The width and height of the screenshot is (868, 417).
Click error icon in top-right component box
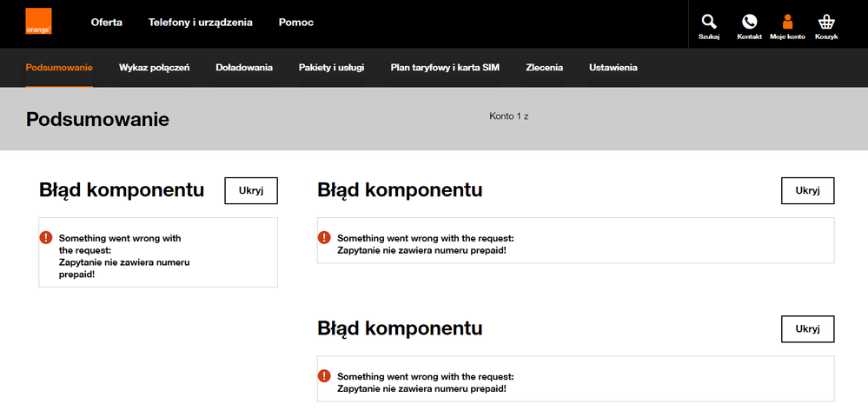[x=324, y=238]
